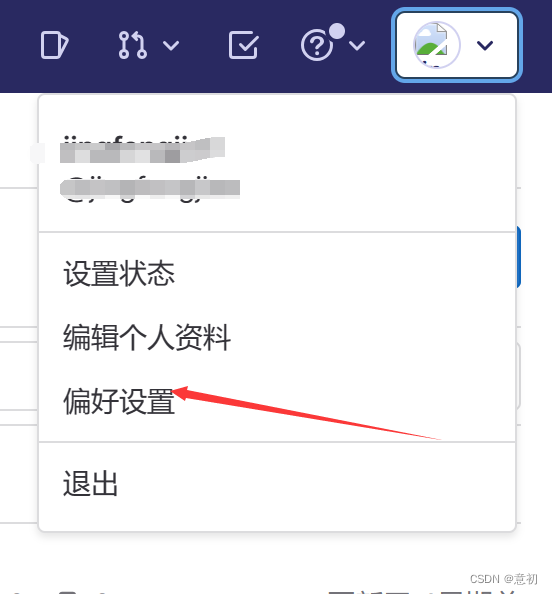
Task: Click the CSDN @意初 watermark text
Action: [504, 579]
